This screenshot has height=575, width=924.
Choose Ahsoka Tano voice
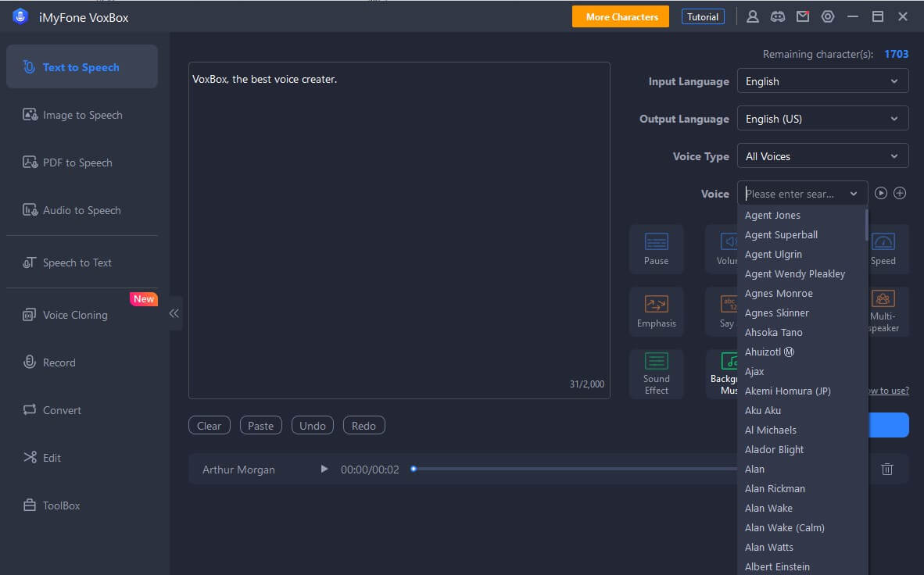(801, 332)
